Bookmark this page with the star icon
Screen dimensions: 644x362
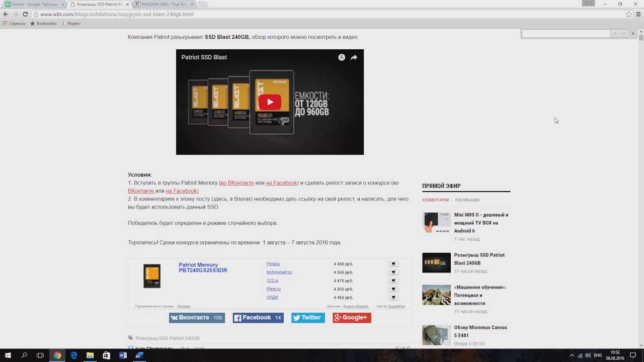(x=628, y=14)
